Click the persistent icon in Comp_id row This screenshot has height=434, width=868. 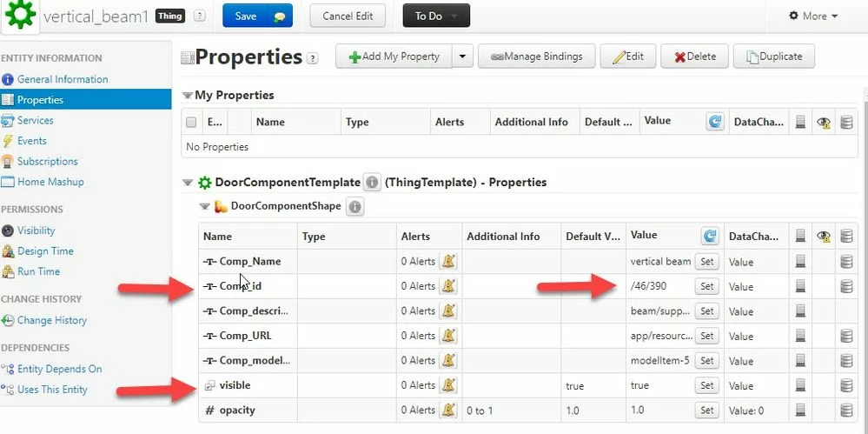[x=800, y=286]
